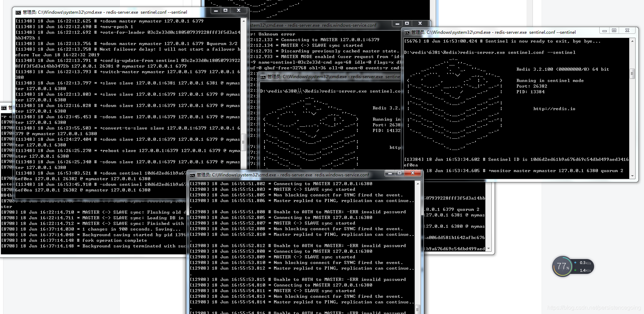Click scroll-up arrow in top-left sentinel window
644x314 pixels.
[x=243, y=21]
